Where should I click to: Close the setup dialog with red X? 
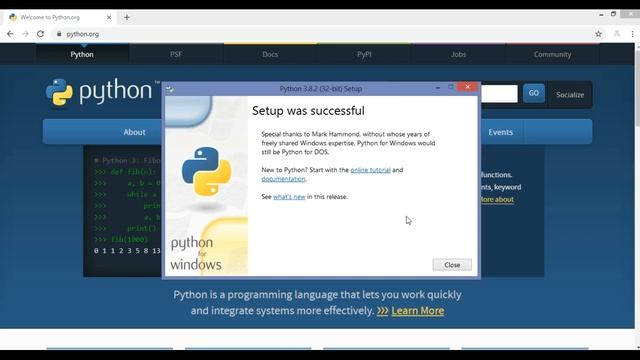pyautogui.click(x=468, y=87)
